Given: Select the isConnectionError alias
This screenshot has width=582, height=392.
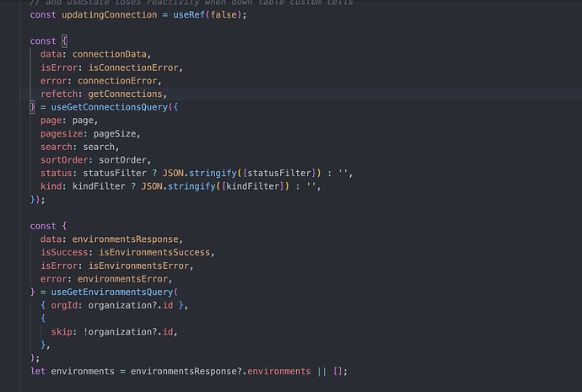Looking at the screenshot, I should (133, 67).
